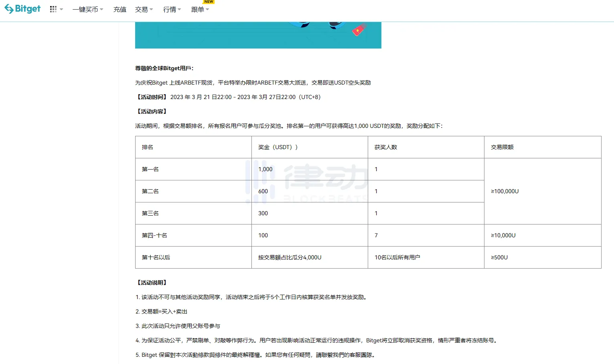Click the red envelope in the banner
The width and height of the screenshot is (614, 364).
tap(358, 30)
